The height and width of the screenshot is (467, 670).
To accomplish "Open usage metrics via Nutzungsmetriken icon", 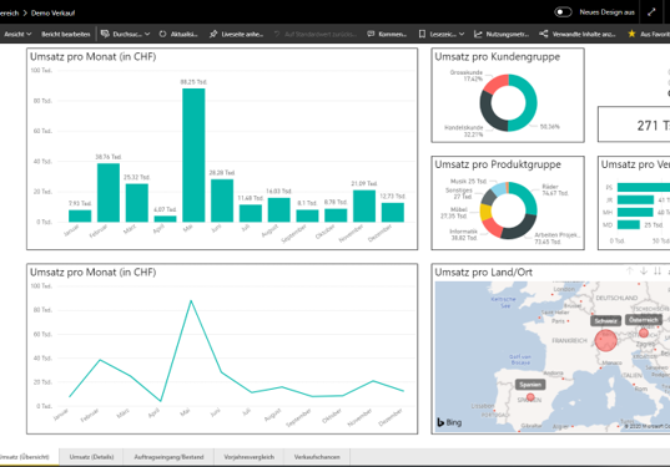I will (x=478, y=34).
